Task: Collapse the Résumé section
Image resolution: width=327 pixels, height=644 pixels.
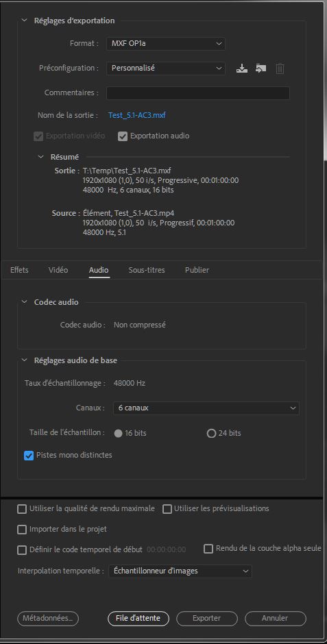Action: [40, 156]
